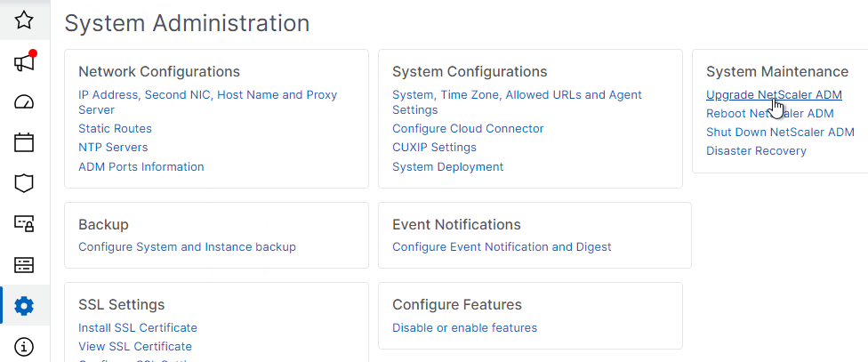Click Install SSL Certificate
Image resolution: width=868 pixels, height=362 pixels.
tap(137, 327)
